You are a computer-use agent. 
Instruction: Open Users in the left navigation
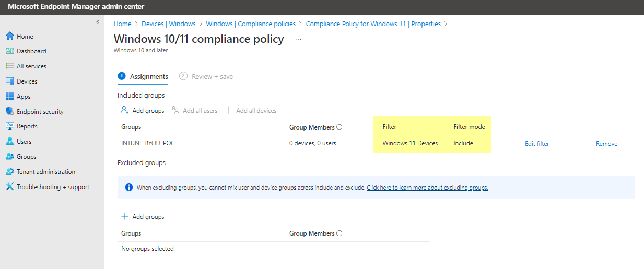click(24, 142)
